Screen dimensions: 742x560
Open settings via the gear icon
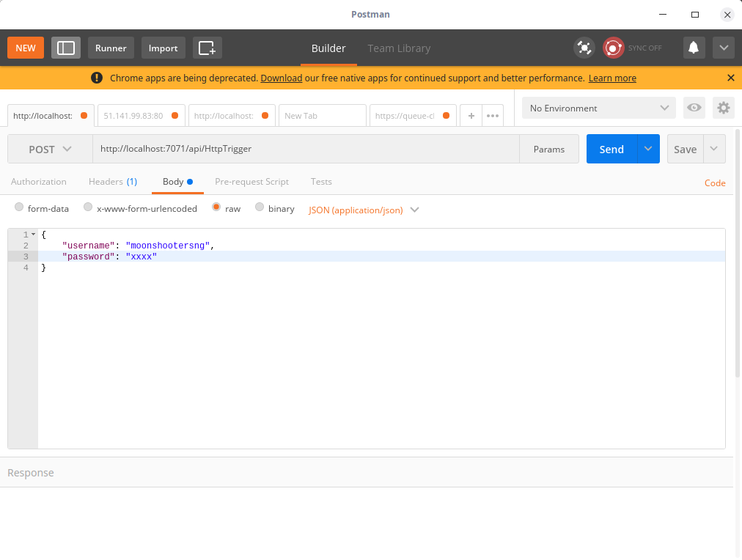723,107
